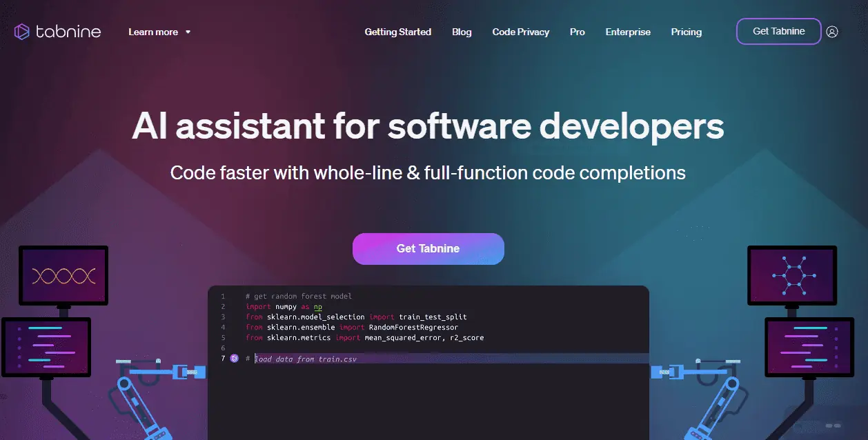Screen dimensions: 868x440
Task: Click the '# get random forest model' comment
Action: 299,297
